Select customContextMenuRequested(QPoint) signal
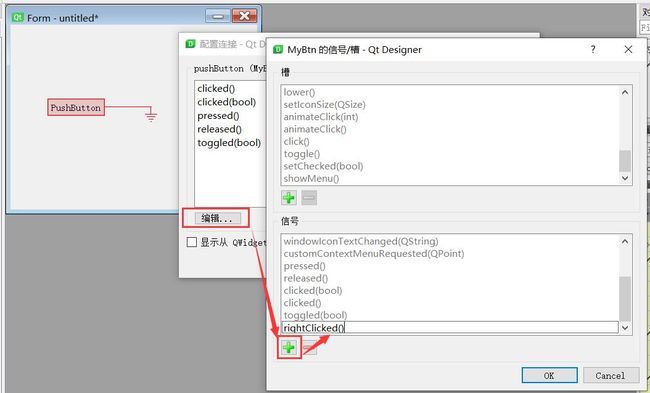This screenshot has height=393, width=650. (x=374, y=254)
